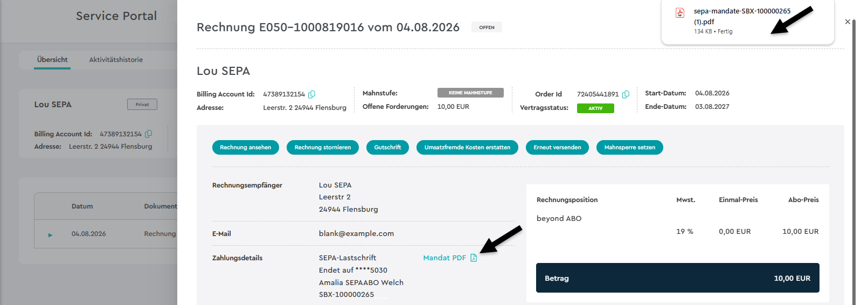Copy the Order Id 72405441891
The image size is (868, 305).
pyautogui.click(x=626, y=94)
